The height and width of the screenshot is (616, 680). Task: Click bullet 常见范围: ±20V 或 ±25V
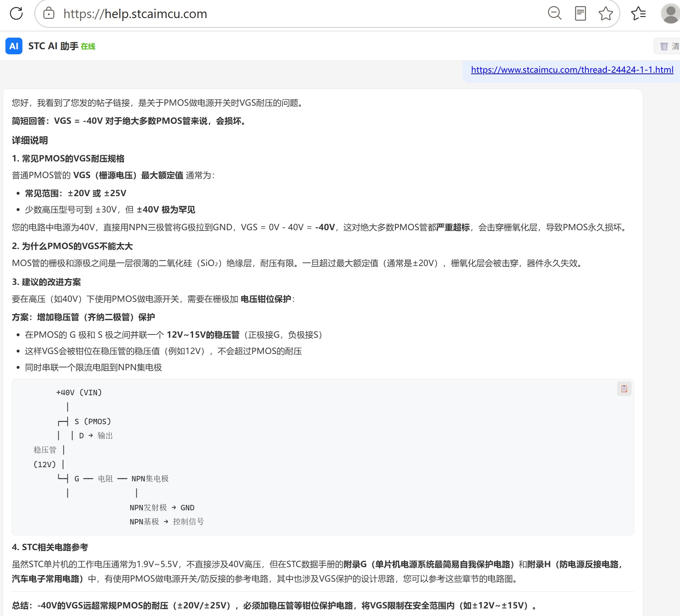(x=76, y=193)
